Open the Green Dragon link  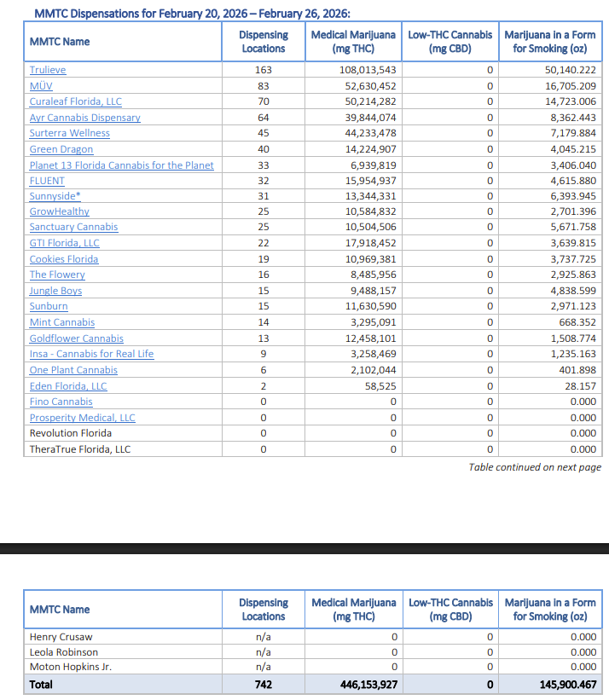tap(61, 149)
